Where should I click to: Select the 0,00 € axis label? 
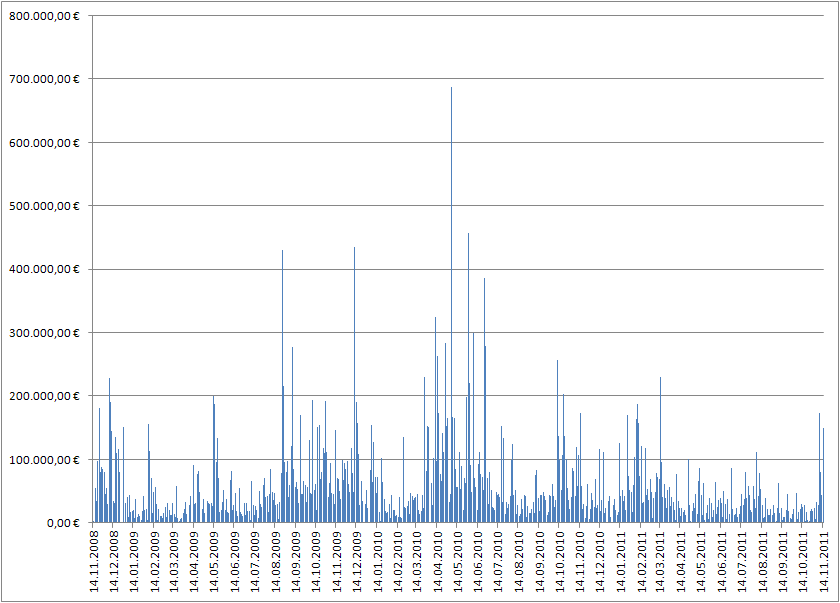(63, 523)
